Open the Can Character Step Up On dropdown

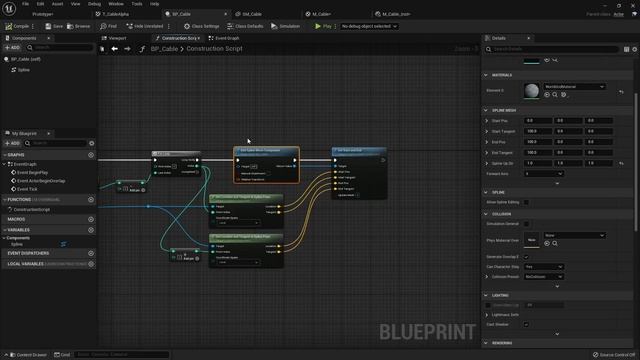click(x=544, y=267)
